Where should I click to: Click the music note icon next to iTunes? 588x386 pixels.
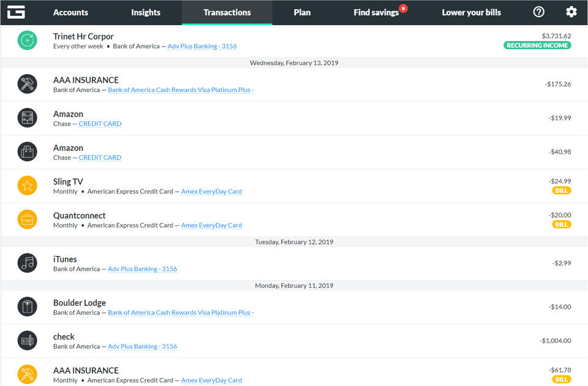click(28, 263)
